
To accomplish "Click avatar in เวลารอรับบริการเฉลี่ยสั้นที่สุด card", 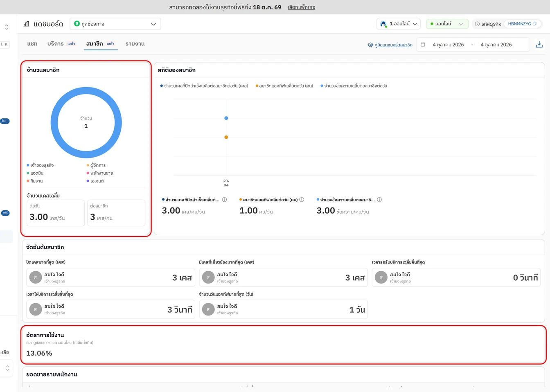I will pyautogui.click(x=381, y=277).
